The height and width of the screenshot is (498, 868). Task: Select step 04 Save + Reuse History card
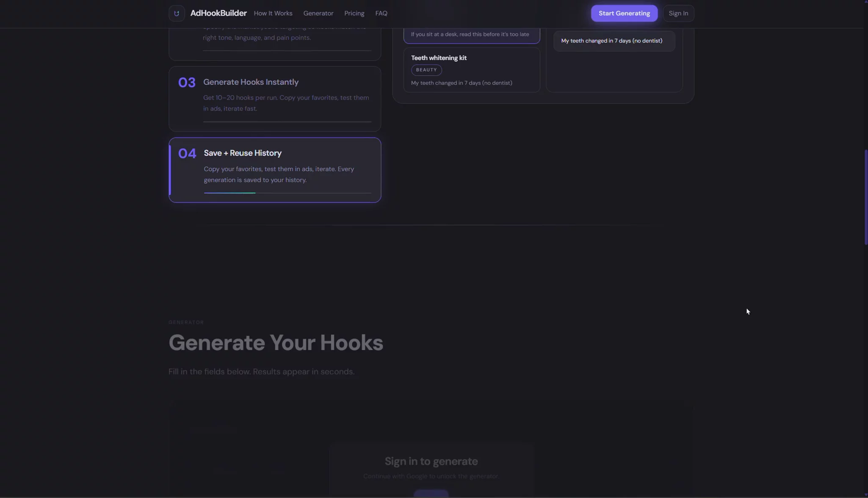274,170
